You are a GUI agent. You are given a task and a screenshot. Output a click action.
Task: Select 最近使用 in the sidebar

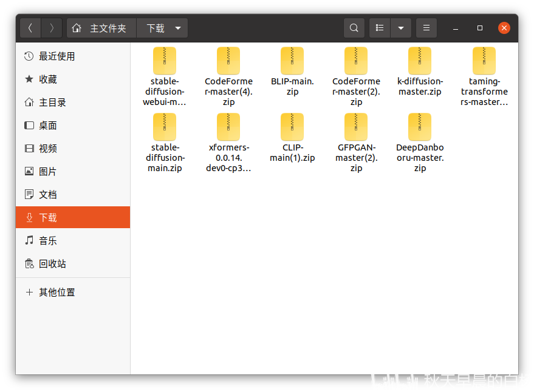click(x=73, y=56)
